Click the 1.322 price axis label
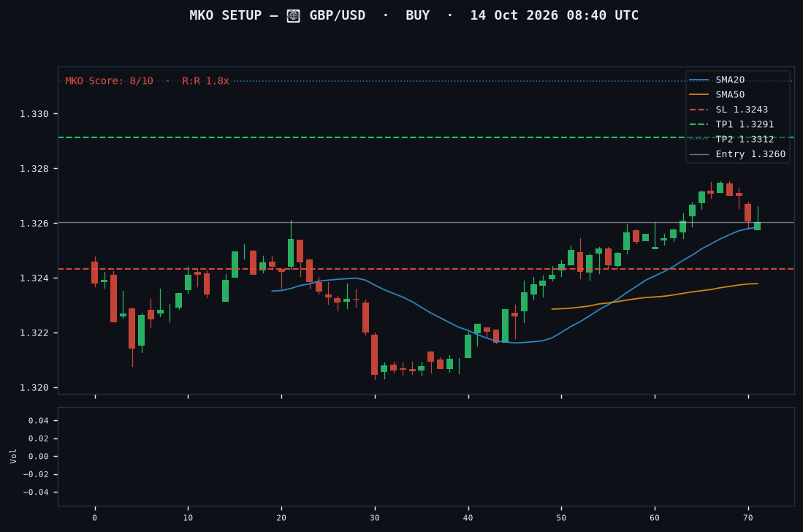Image resolution: width=803 pixels, height=532 pixels. [x=34, y=333]
